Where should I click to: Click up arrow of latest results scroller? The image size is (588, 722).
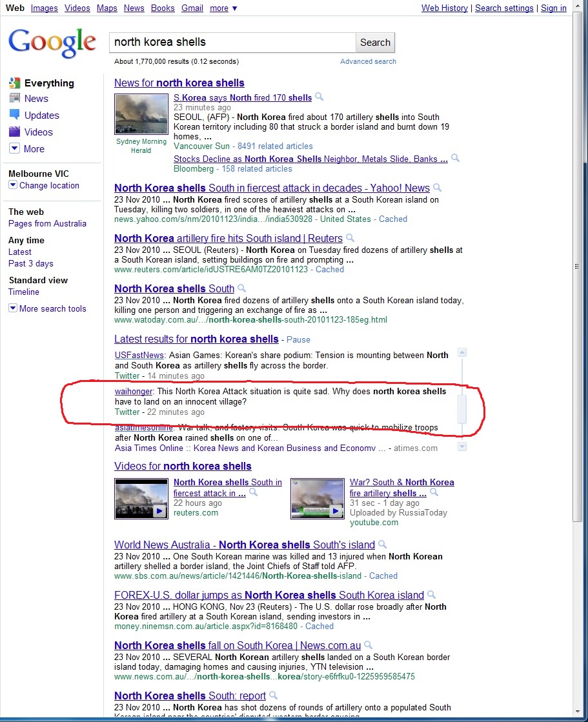click(462, 352)
